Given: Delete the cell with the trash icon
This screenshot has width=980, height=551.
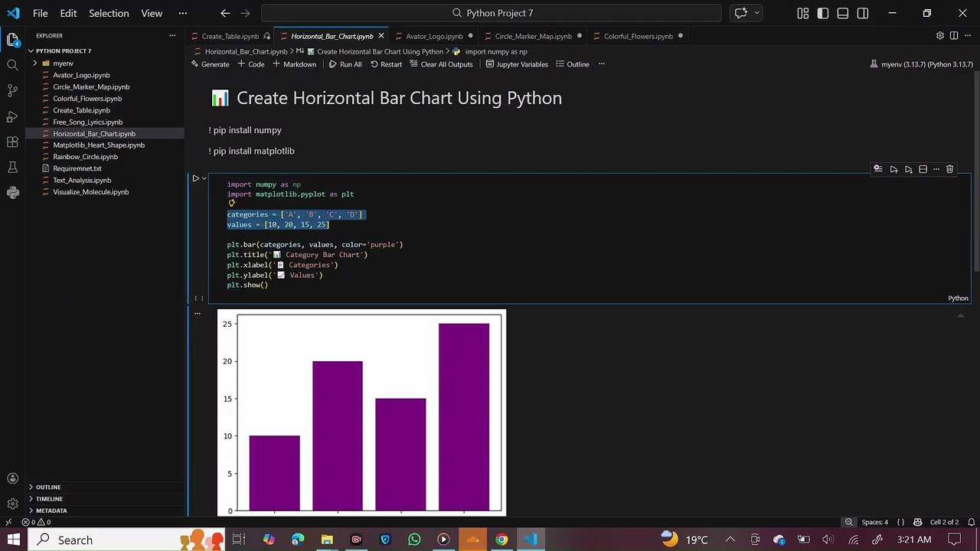Looking at the screenshot, I should click(949, 169).
